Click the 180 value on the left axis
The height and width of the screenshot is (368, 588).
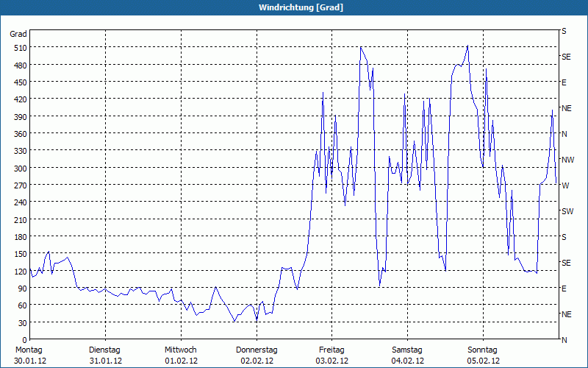coord(18,237)
